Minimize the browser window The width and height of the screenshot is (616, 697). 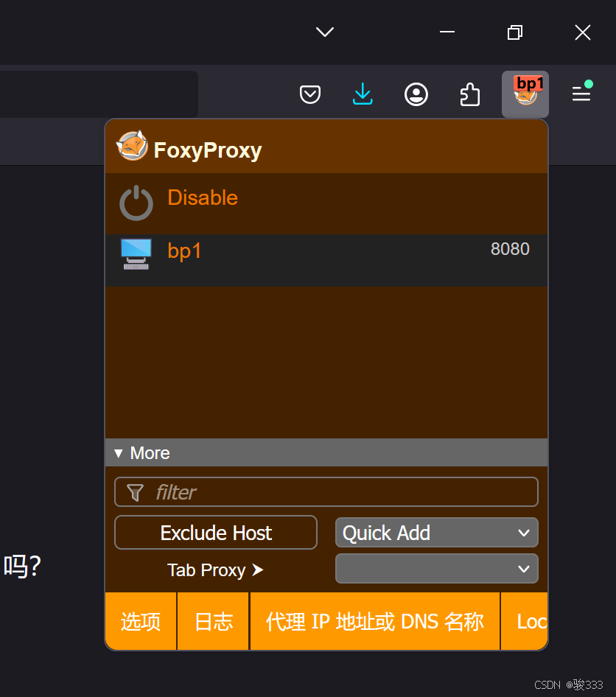pyautogui.click(x=447, y=32)
